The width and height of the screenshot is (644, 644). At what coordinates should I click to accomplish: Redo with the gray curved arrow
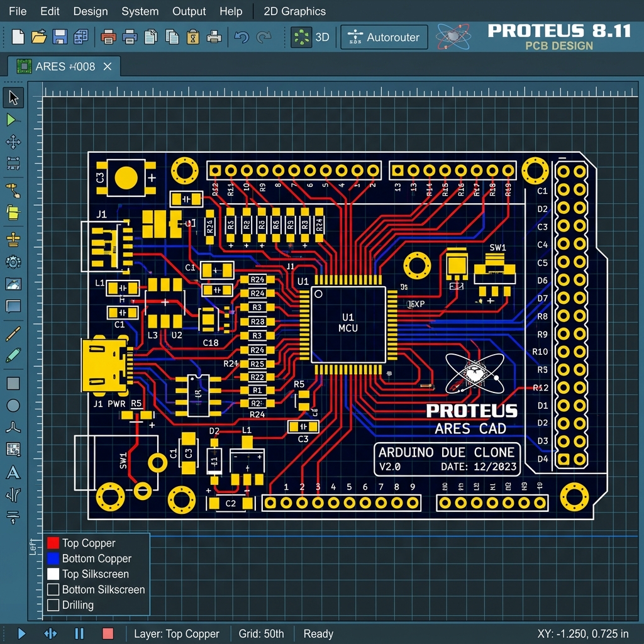(x=264, y=37)
